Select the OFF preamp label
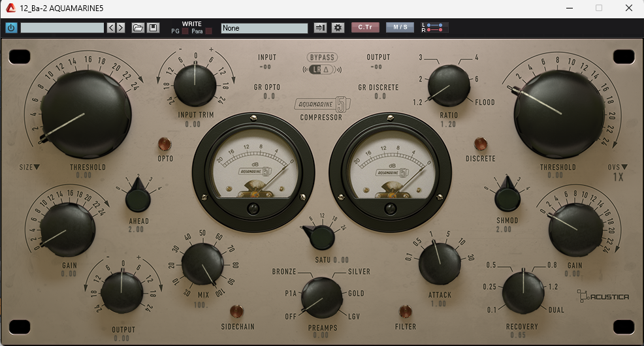Image resolution: width=644 pixels, height=346 pixels. [x=291, y=317]
